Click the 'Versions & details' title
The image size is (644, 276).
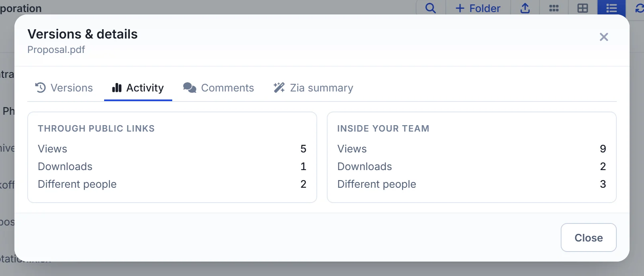[83, 34]
